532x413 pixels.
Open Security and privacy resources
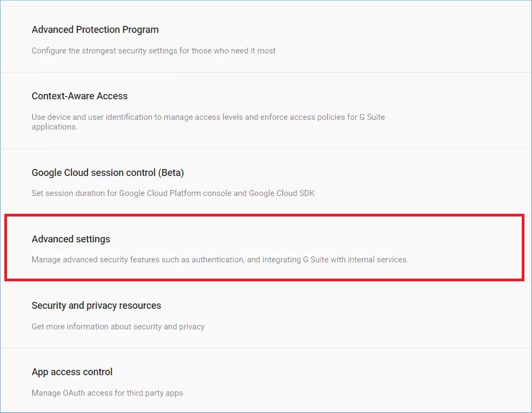click(96, 306)
